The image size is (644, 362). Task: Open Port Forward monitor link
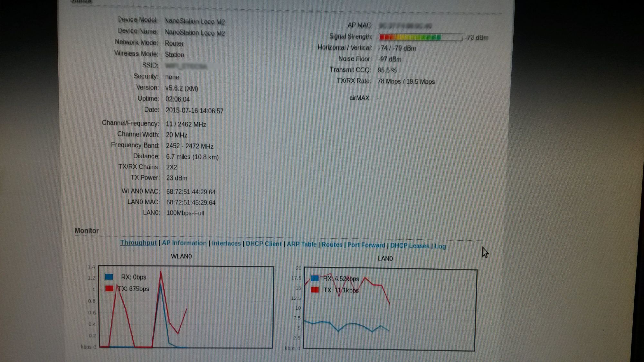coord(366,245)
